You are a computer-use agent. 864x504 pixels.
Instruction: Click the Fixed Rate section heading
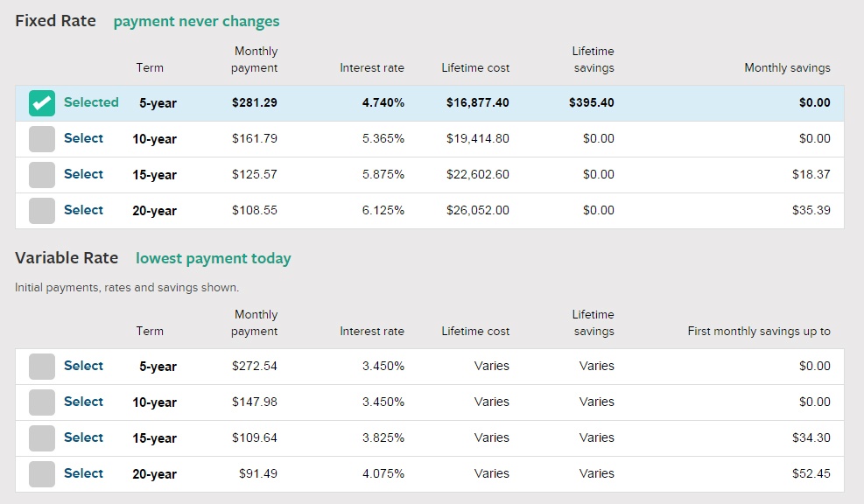tap(55, 21)
